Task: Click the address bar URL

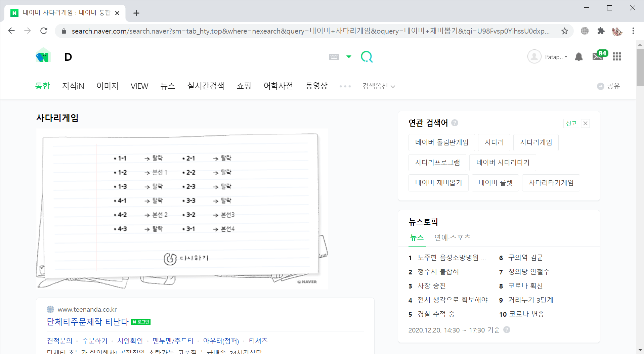Action: (311, 31)
